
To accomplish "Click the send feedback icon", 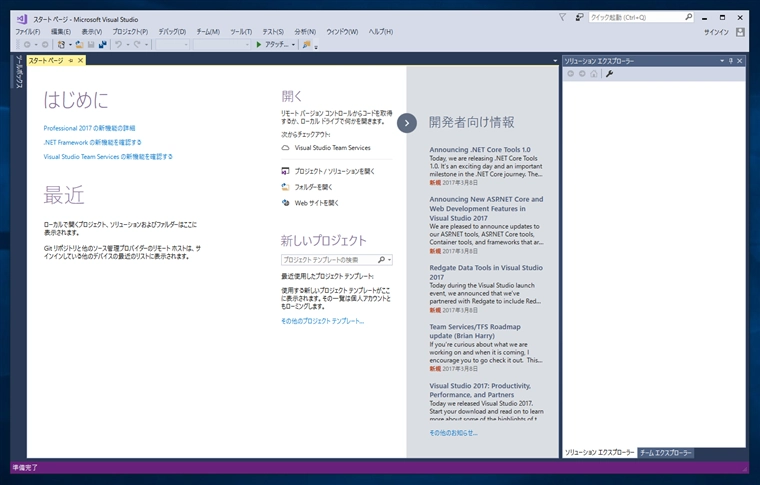I will [579, 17].
